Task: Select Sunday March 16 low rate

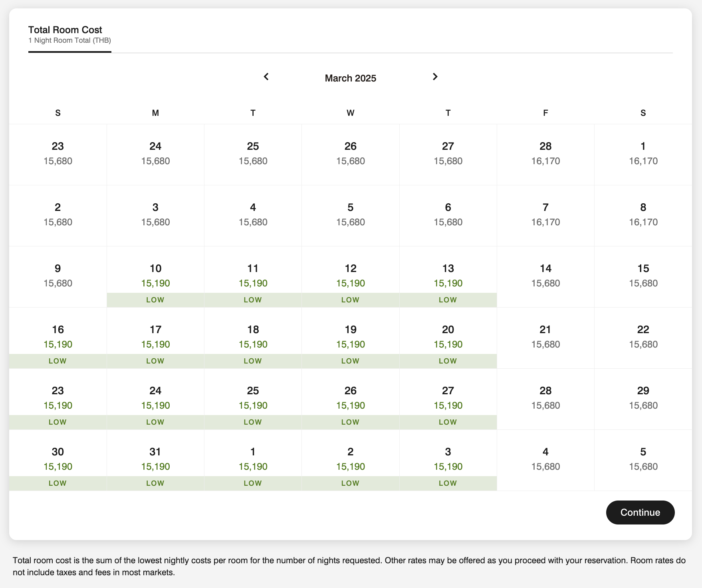Action: click(58, 338)
